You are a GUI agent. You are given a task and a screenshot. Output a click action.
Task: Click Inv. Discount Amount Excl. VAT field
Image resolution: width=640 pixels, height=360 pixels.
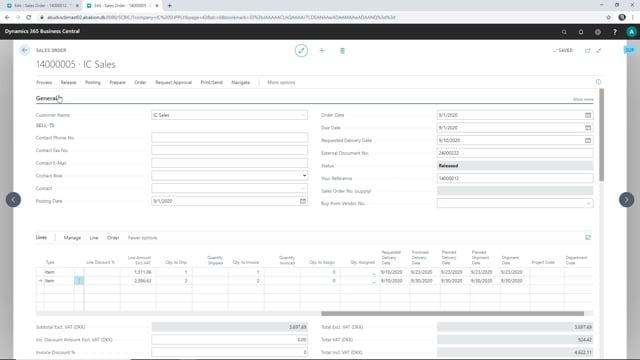click(229, 340)
